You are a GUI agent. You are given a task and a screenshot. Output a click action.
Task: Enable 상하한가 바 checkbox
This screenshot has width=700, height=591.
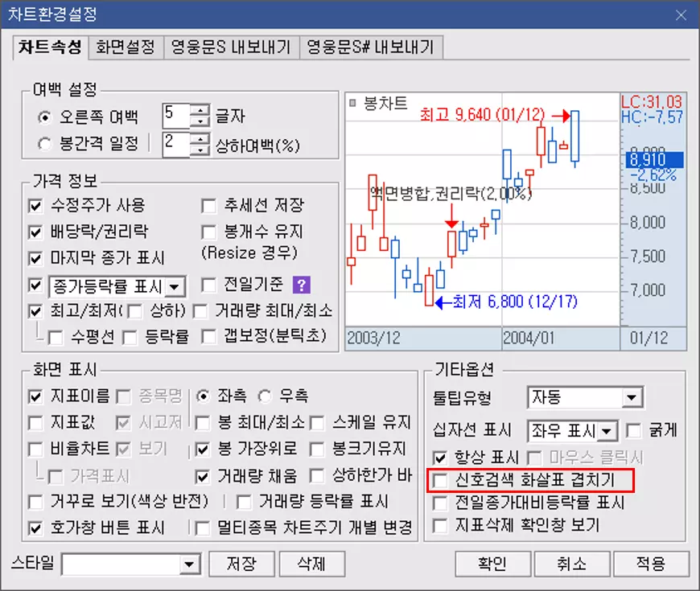pos(317,475)
